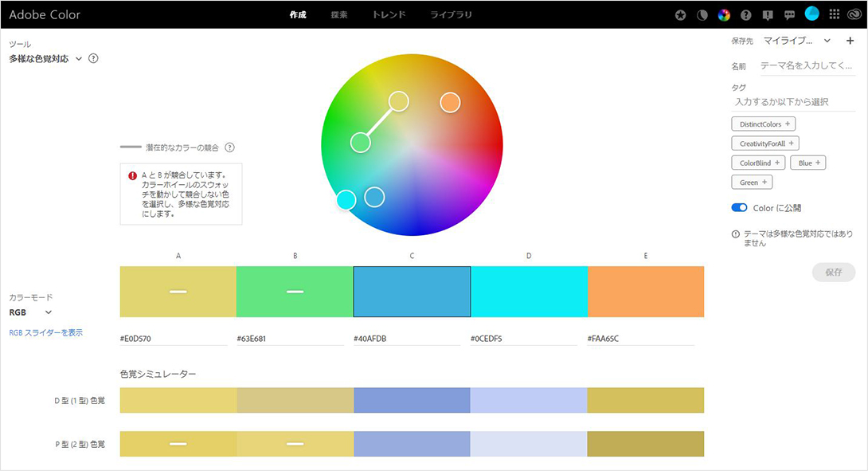Toggle the Color に公開 switch
Screen dimensions: 868x471
pyautogui.click(x=739, y=207)
